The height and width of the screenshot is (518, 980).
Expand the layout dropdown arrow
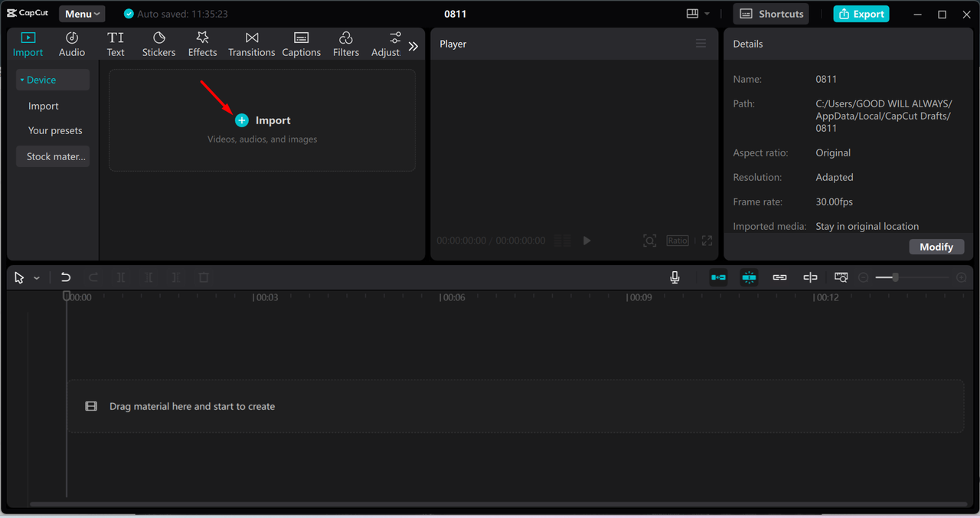pyautogui.click(x=707, y=14)
